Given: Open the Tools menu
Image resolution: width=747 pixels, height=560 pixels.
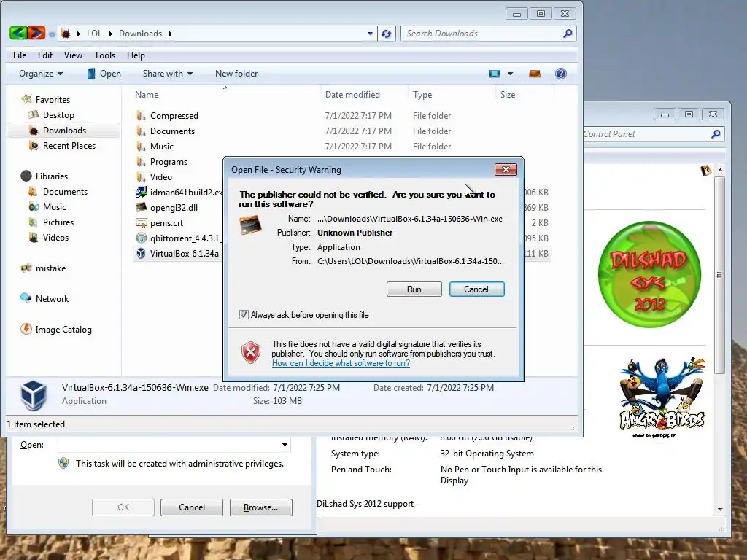Looking at the screenshot, I should tap(105, 55).
